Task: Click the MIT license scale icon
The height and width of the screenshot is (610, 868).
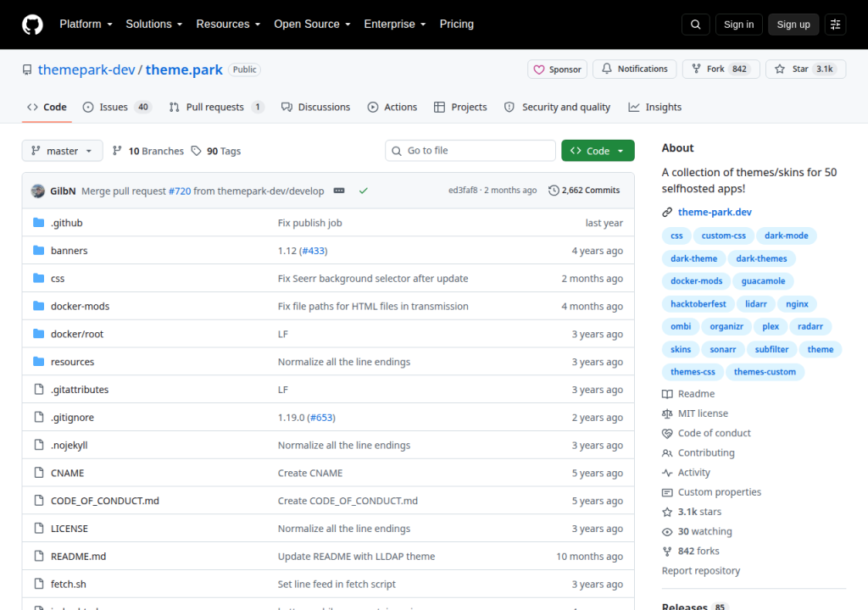Action: pyautogui.click(x=667, y=413)
